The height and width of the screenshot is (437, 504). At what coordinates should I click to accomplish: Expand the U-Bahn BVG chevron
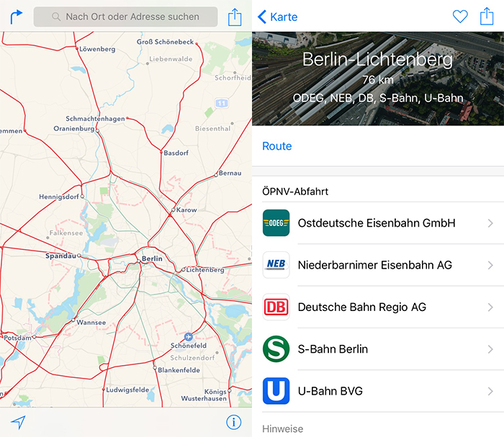(490, 392)
